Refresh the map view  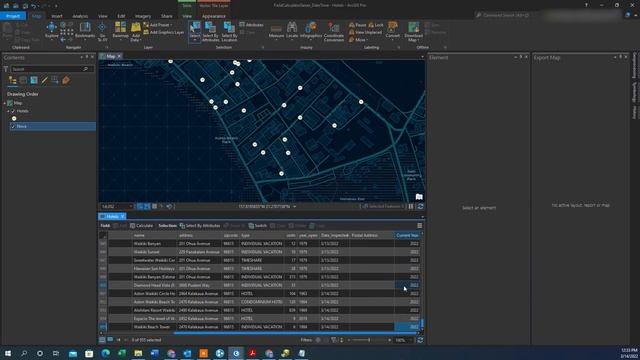(x=420, y=207)
